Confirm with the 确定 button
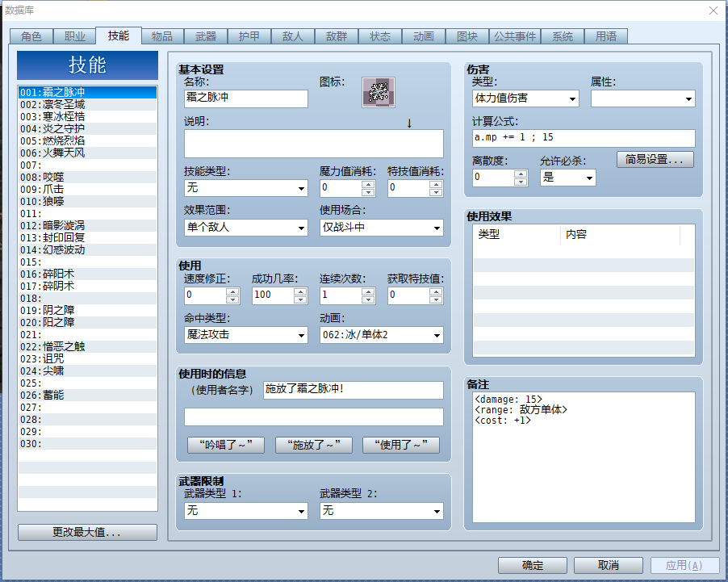 [533, 565]
